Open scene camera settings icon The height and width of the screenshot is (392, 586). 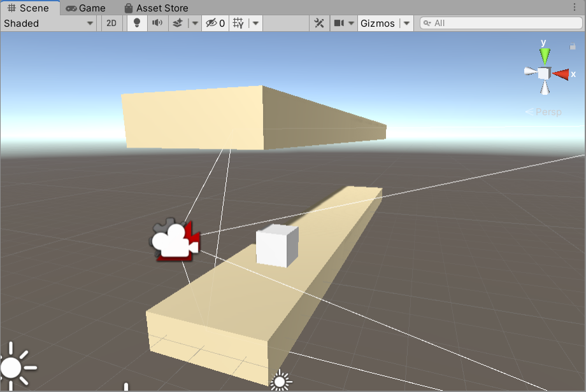click(339, 23)
